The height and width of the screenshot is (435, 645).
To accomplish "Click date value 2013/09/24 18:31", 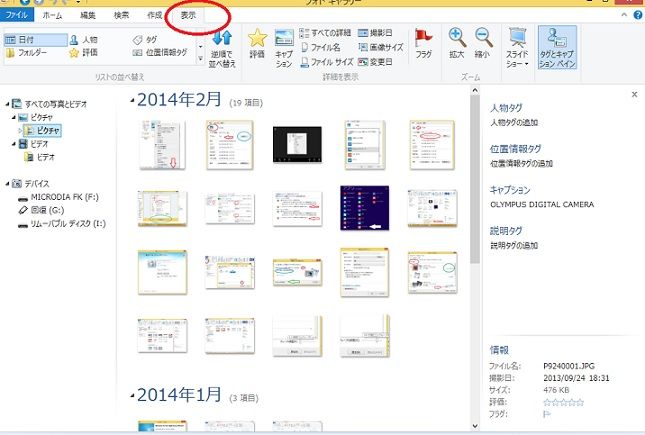I will point(576,378).
